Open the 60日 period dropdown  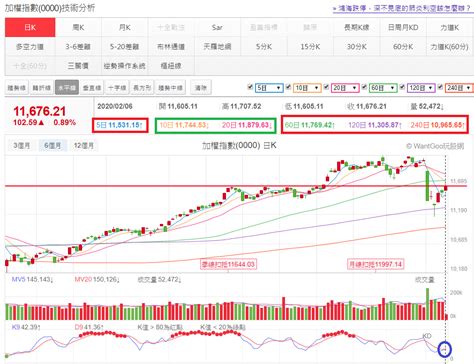[x=383, y=88]
